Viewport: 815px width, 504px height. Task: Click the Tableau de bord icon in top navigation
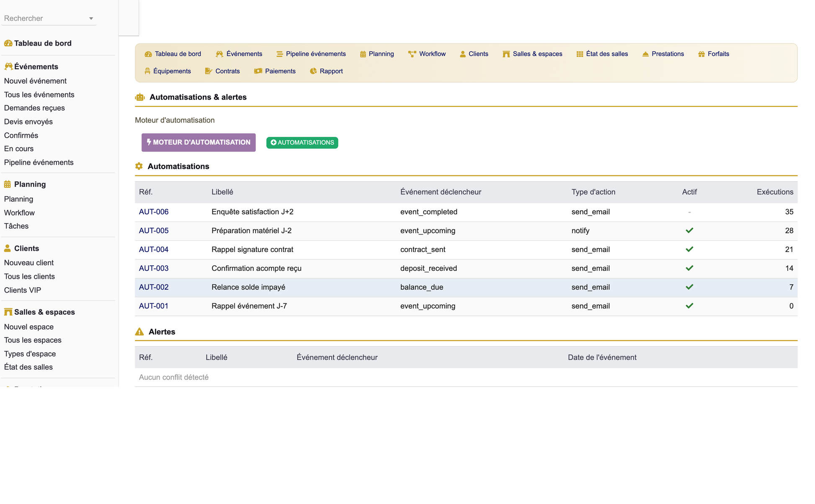148,54
